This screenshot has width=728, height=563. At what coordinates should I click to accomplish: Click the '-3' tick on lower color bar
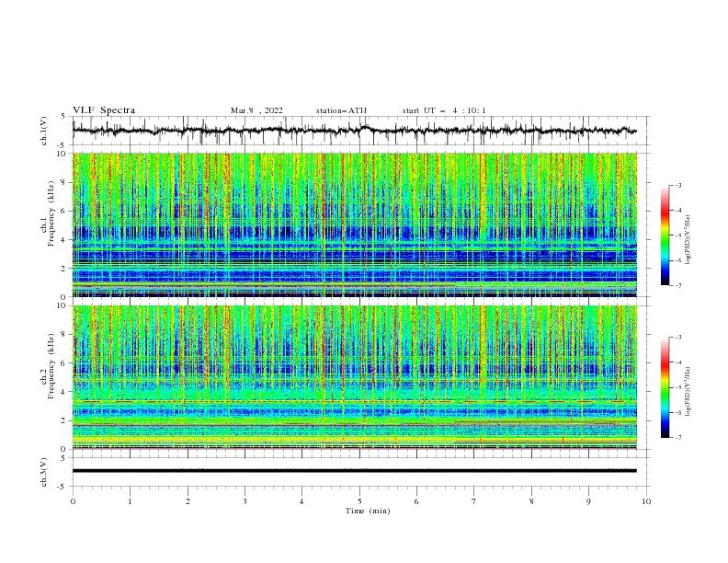point(677,338)
